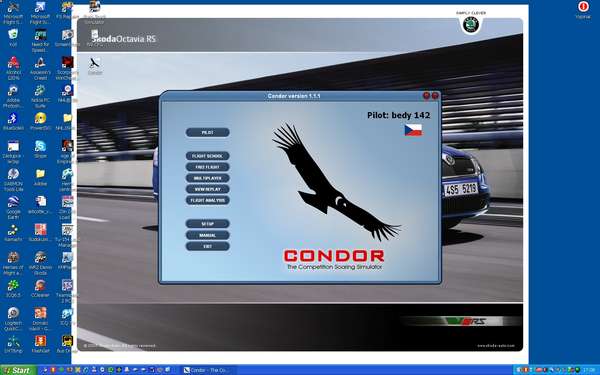Viewport: 600px width, 375px height.
Task: Open the Heroes of Might and Magic shortcut
Action: point(13,263)
